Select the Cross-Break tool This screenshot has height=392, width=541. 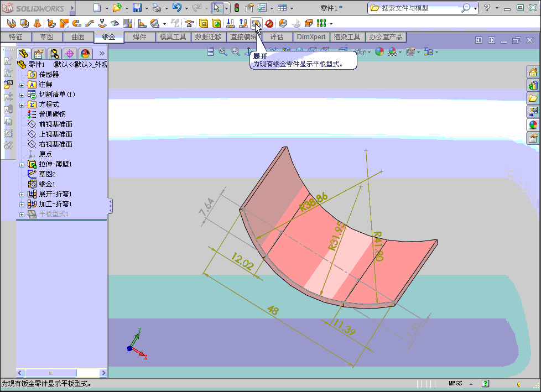[115, 23]
